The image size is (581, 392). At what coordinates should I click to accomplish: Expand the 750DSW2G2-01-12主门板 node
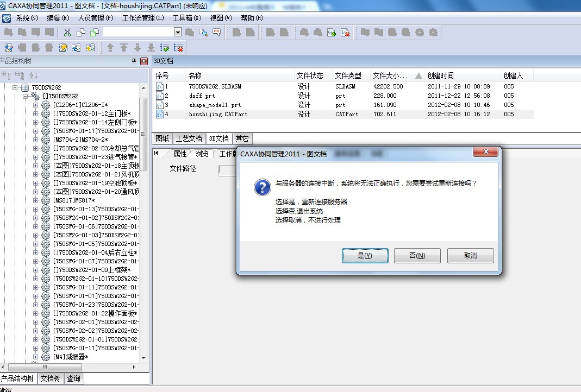(35, 113)
